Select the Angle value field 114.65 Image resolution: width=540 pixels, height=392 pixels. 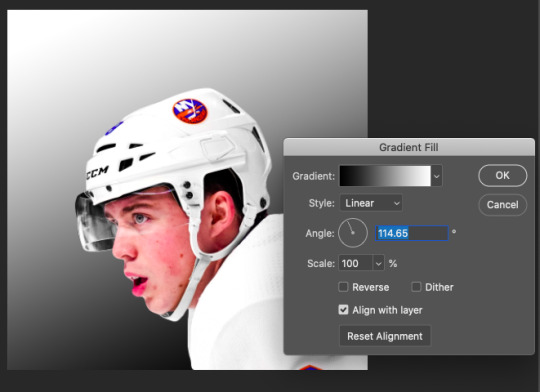412,233
